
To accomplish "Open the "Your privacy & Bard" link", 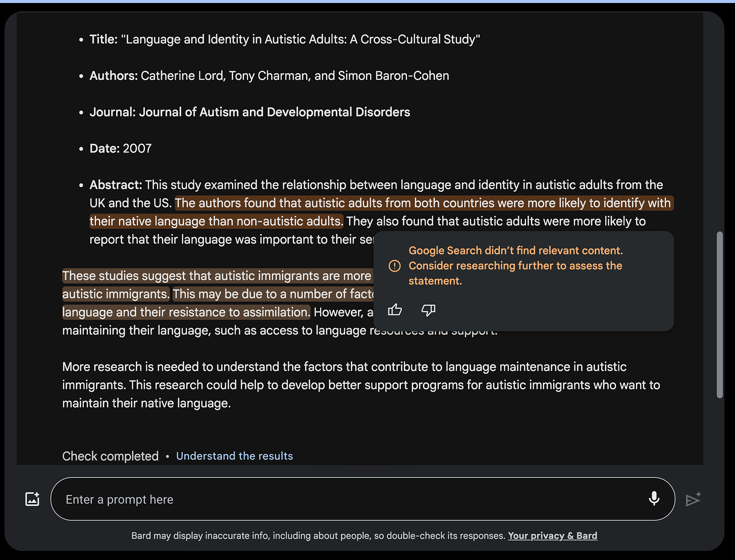I will 552,536.
